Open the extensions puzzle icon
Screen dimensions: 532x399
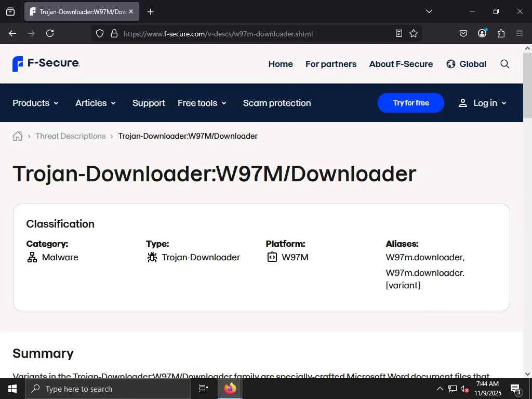pos(501,33)
